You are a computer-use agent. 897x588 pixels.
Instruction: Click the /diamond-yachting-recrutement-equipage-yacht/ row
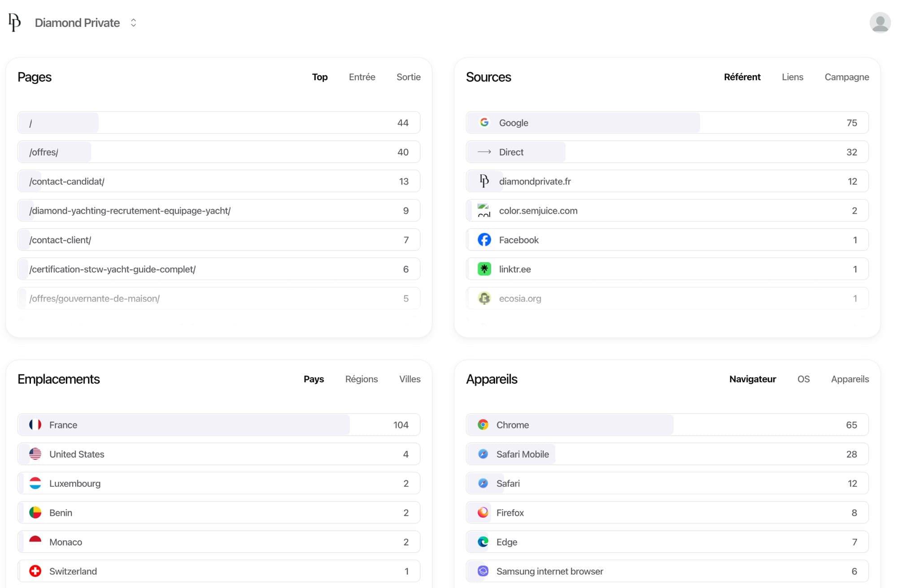pos(219,210)
